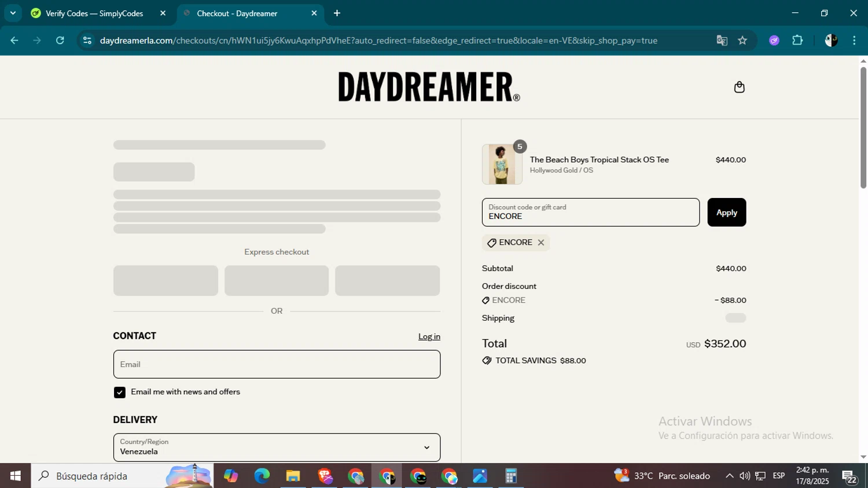Click the Búsqueda rápida search box
The height and width of the screenshot is (488, 868).
tap(122, 476)
